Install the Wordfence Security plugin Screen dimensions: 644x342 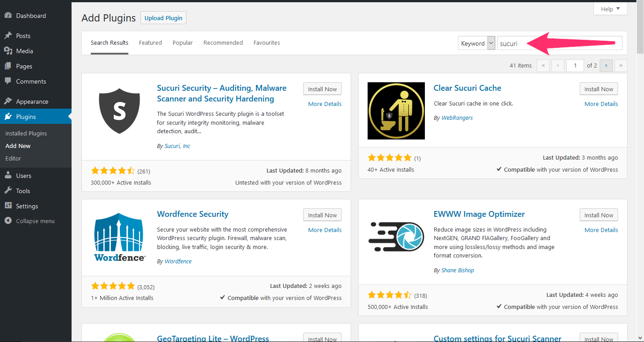pyautogui.click(x=322, y=215)
